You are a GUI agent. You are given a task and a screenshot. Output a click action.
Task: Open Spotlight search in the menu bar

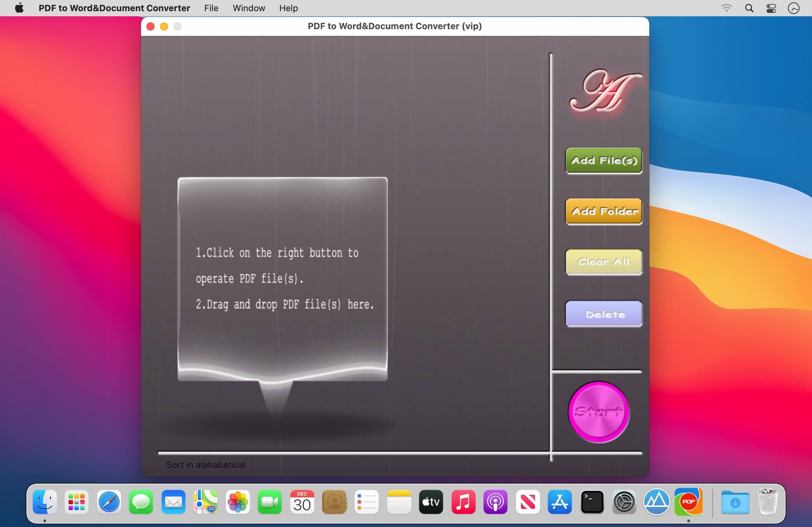coord(749,8)
